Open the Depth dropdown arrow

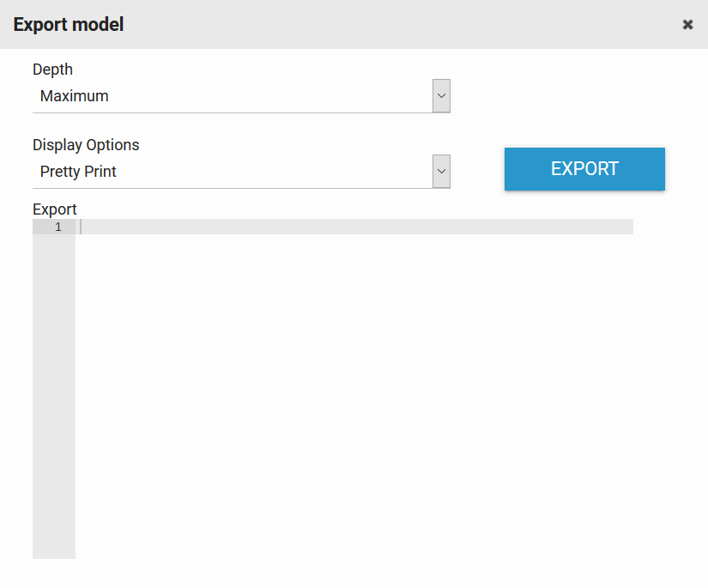(x=441, y=96)
